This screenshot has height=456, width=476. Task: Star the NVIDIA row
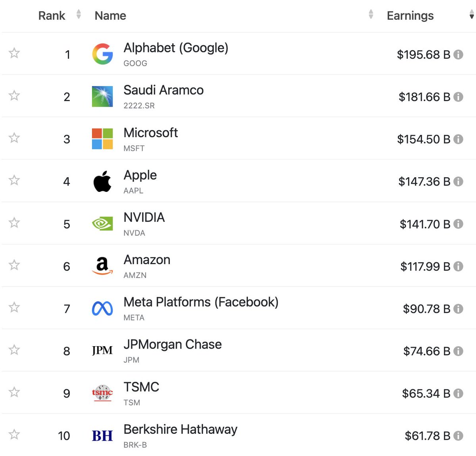pyautogui.click(x=14, y=222)
